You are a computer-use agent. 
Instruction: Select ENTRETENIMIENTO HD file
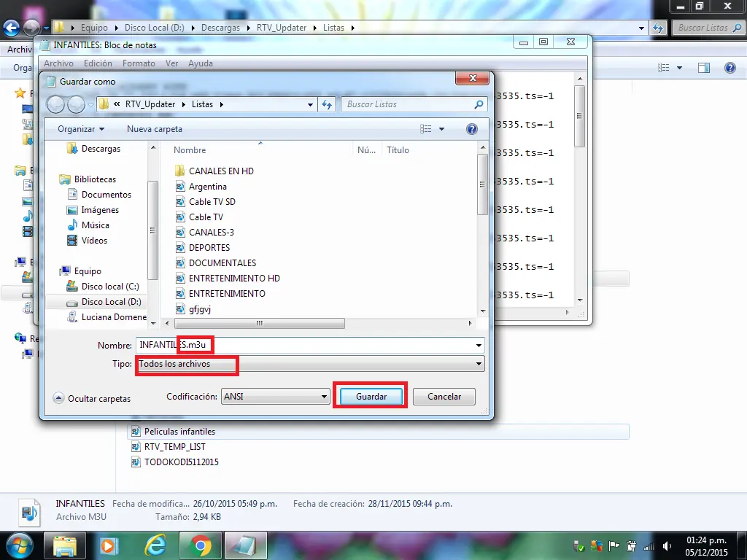[234, 278]
